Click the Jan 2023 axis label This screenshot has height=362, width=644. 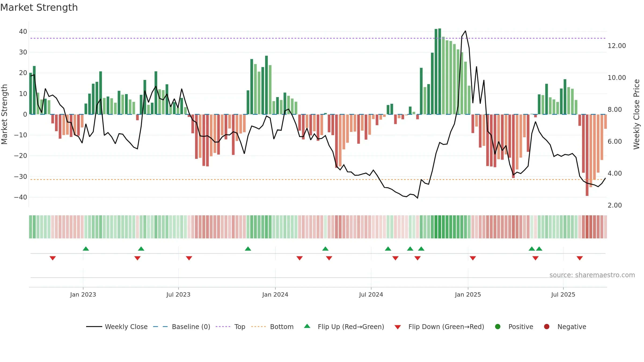tap(83, 294)
